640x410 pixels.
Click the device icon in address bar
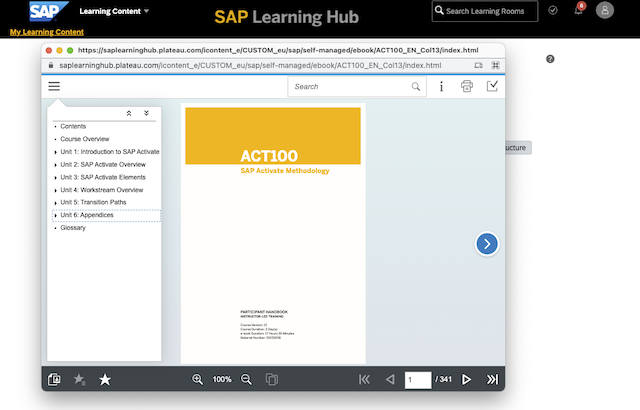pos(478,65)
